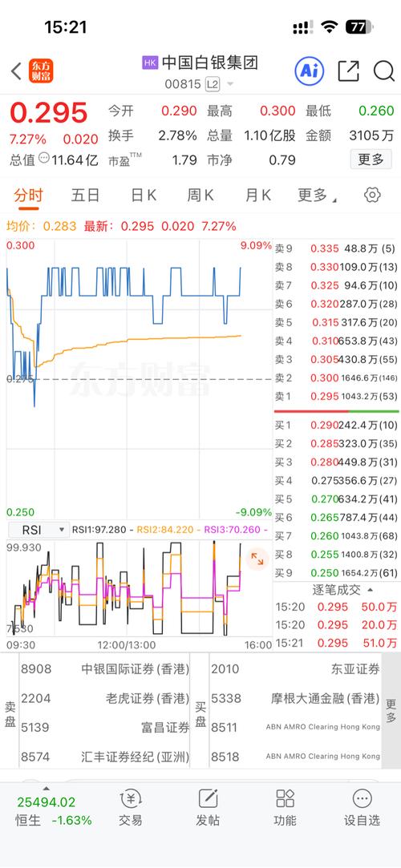Image resolution: width=401 pixels, height=868 pixels.
Task: Go back with the left arrow
Action: [x=16, y=71]
